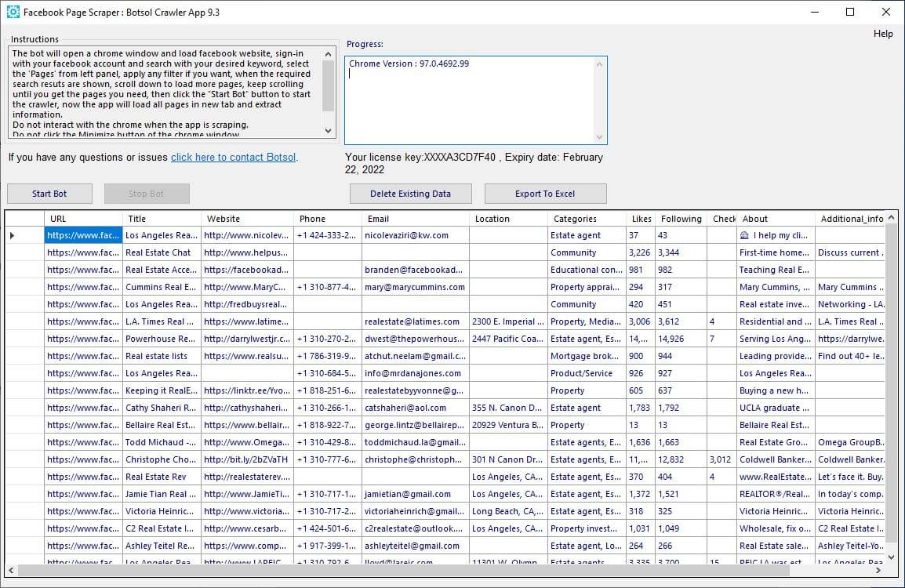Sort by the URL column header
905x588 pixels.
coord(83,219)
